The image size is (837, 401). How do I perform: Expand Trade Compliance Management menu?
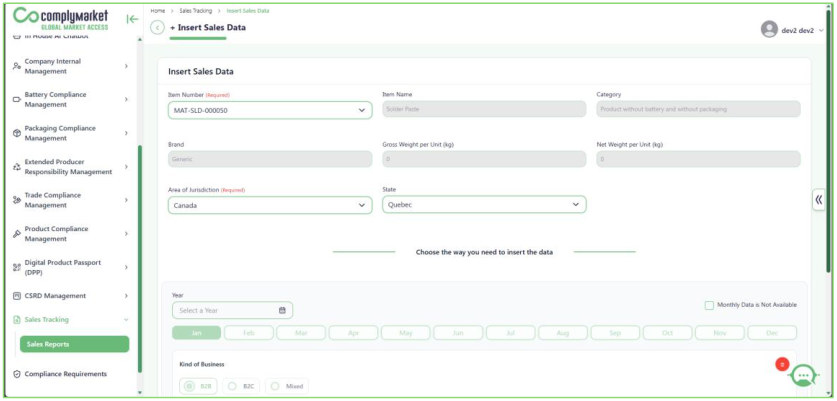click(127, 200)
